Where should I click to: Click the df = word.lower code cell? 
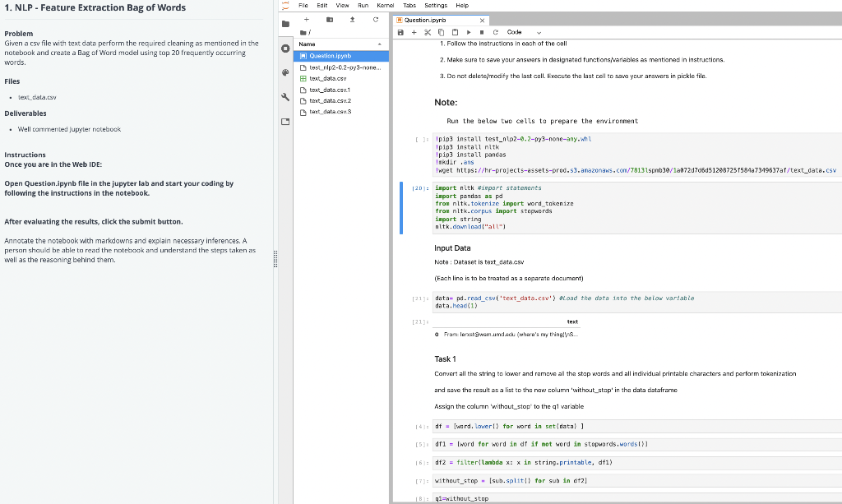(637, 426)
